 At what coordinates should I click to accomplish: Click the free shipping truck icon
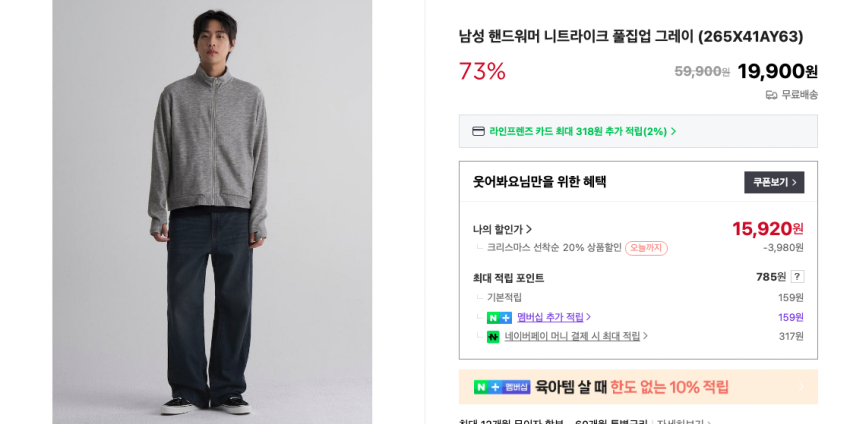click(x=771, y=95)
